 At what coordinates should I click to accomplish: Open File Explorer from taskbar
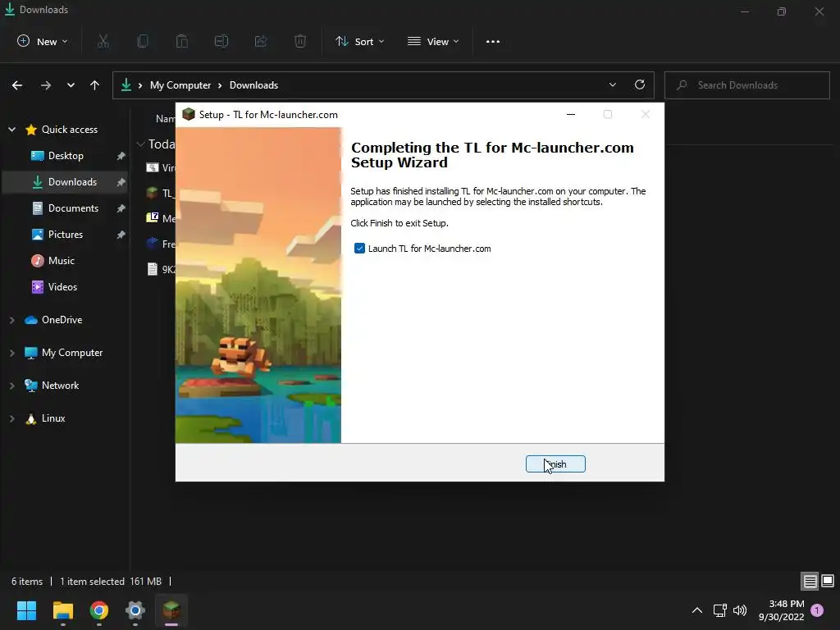tap(62, 610)
